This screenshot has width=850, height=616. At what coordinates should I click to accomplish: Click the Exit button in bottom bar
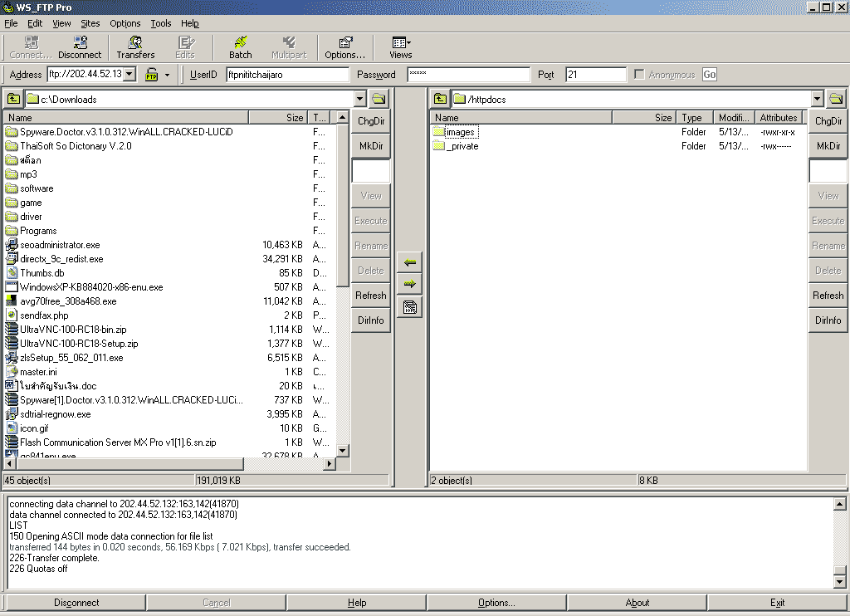tap(777, 603)
